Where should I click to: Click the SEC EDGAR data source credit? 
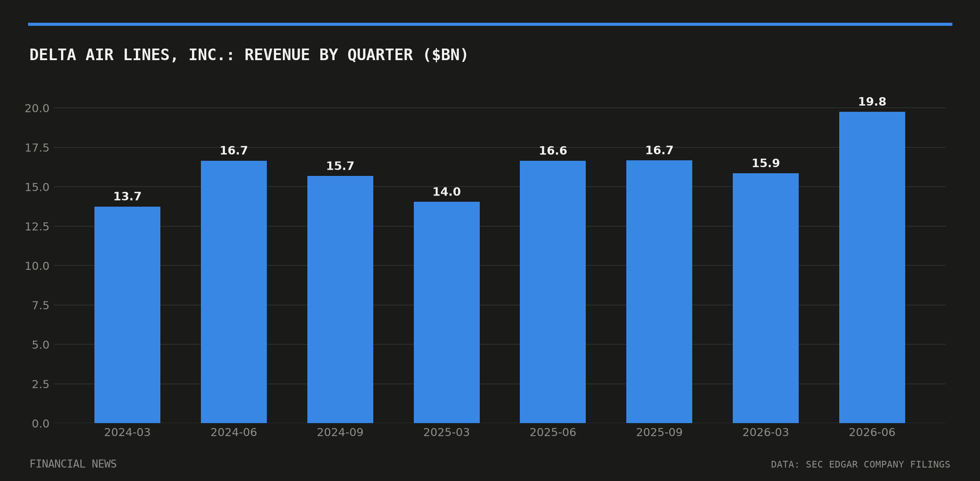pos(861,465)
